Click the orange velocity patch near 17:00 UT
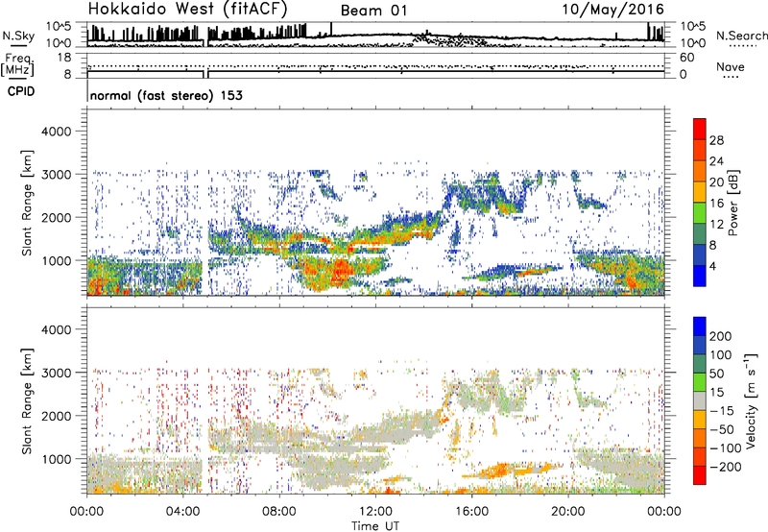The height and width of the screenshot is (532, 768). point(499,471)
